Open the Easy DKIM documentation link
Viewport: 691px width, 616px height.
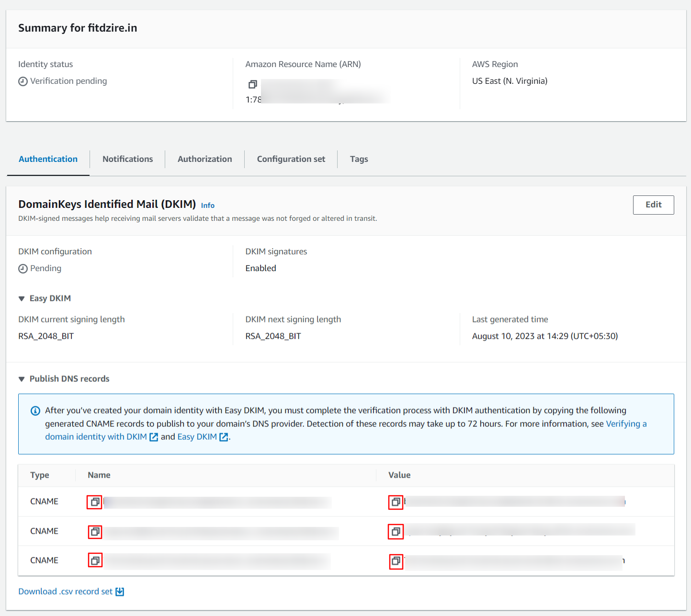197,437
